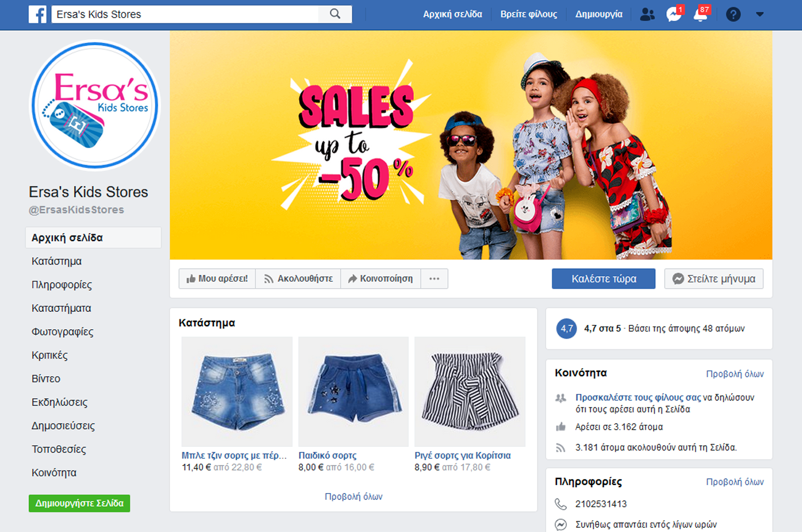Click the help question mark icon
The image size is (802, 532).
(733, 14)
